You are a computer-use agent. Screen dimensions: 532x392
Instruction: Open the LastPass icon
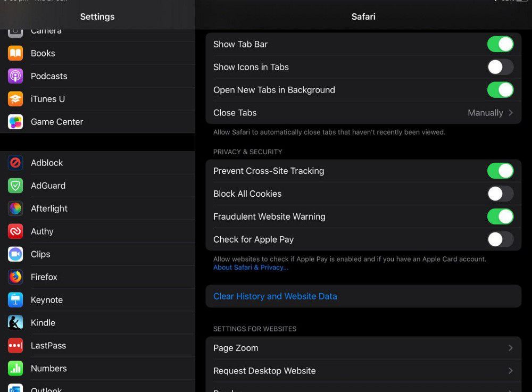pyautogui.click(x=15, y=346)
